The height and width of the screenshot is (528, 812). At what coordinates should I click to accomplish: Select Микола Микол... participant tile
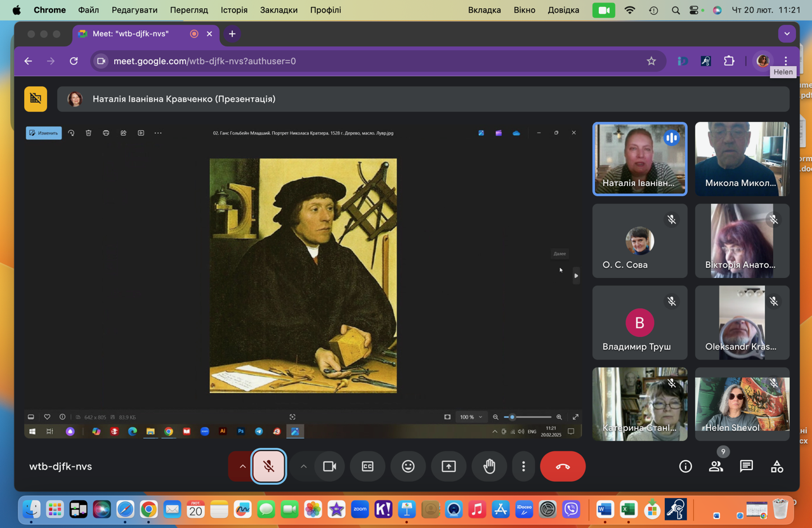click(742, 159)
